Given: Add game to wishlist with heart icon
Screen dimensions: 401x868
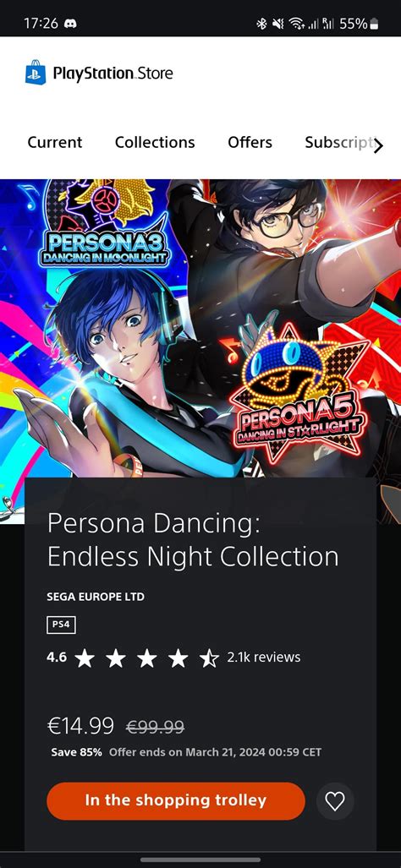Looking at the screenshot, I should click(334, 801).
